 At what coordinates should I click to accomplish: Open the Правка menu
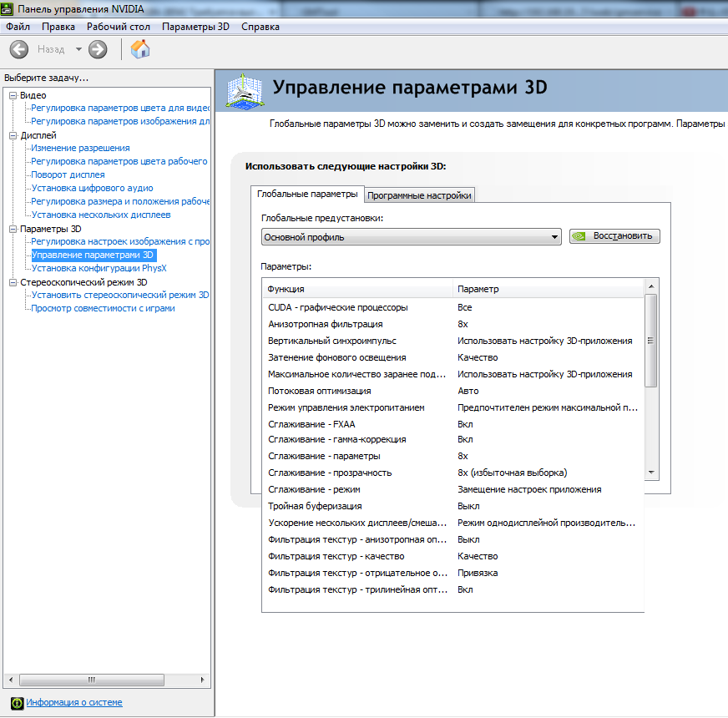tap(58, 27)
